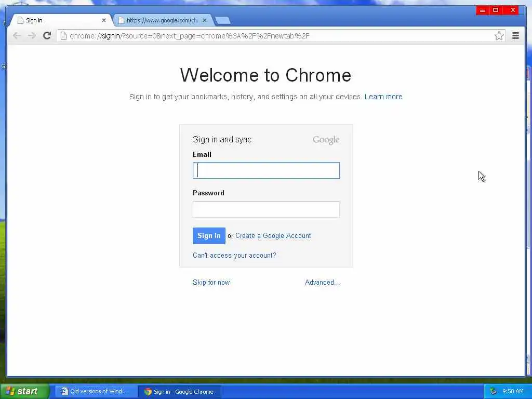Select Sign in - Google Chrome taskbar button

click(179, 392)
